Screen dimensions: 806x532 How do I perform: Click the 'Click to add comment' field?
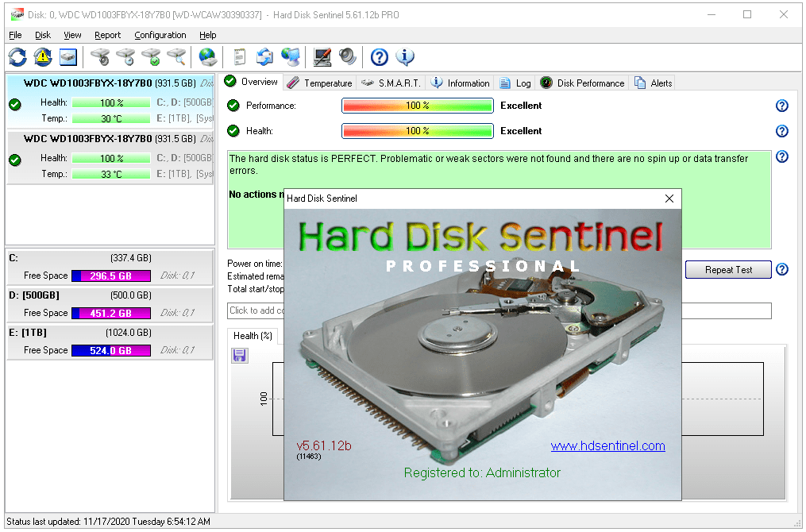click(x=499, y=310)
